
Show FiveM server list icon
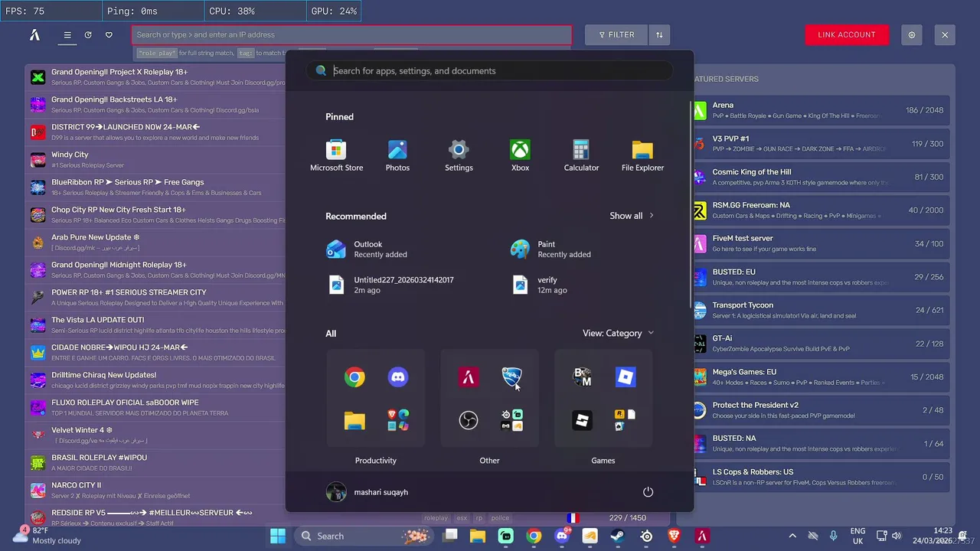pyautogui.click(x=67, y=34)
